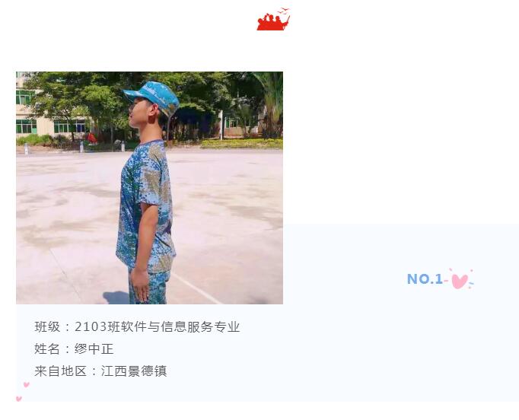Select the 姓名 name line
The image size is (519, 420).
74,348
